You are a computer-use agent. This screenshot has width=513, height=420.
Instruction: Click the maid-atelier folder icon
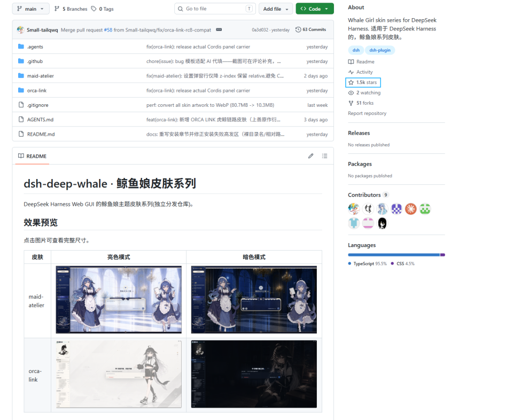click(21, 75)
